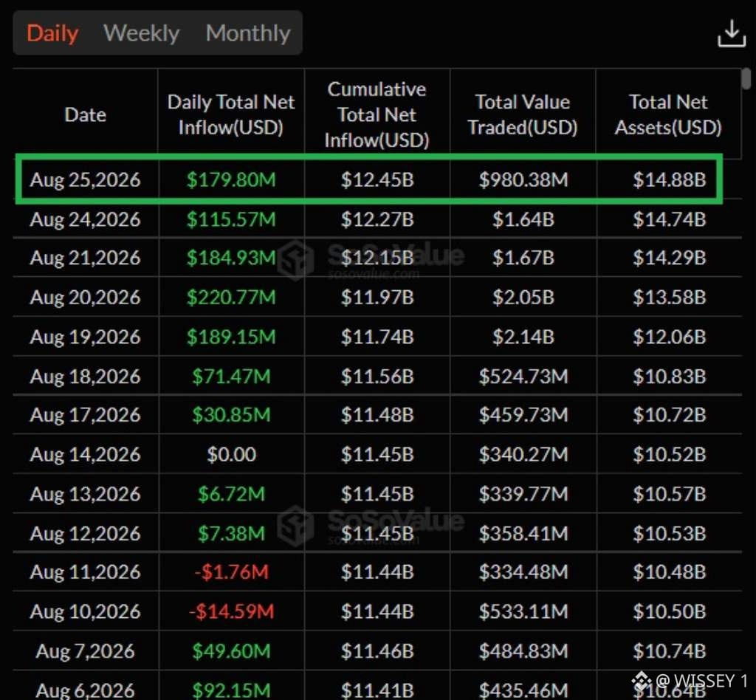The width and height of the screenshot is (756, 700).
Task: Select the $10.83B net assets cell
Action: coord(669,377)
